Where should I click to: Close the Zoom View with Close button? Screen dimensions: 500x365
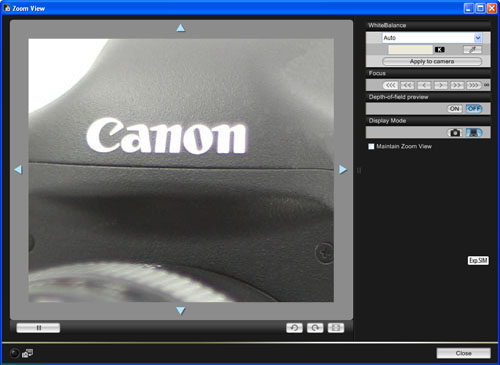point(464,353)
